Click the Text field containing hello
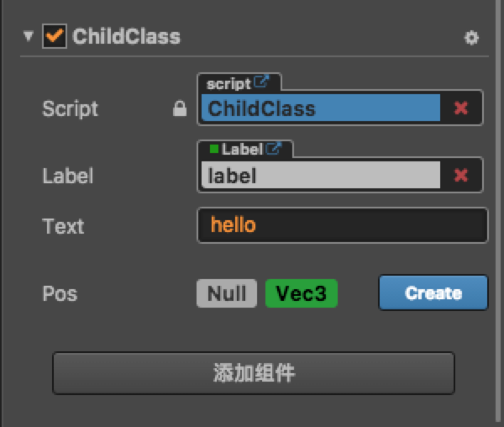The image size is (504, 427). [342, 225]
